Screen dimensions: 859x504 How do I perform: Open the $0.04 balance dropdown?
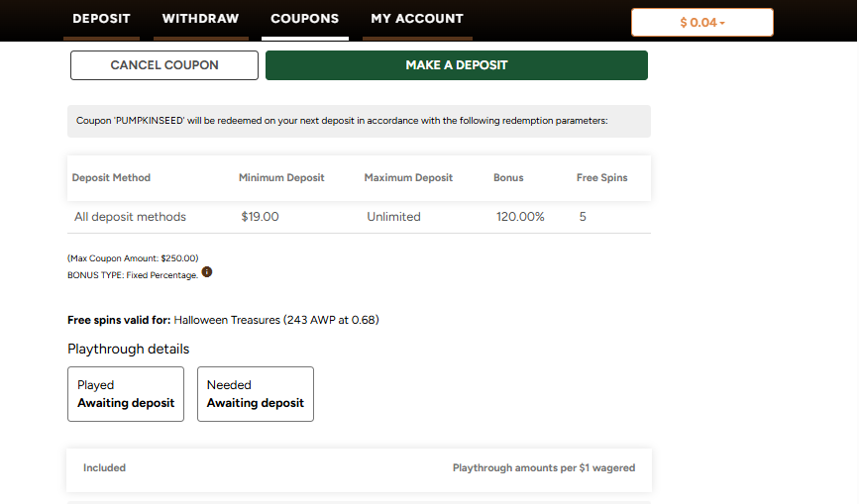click(701, 23)
